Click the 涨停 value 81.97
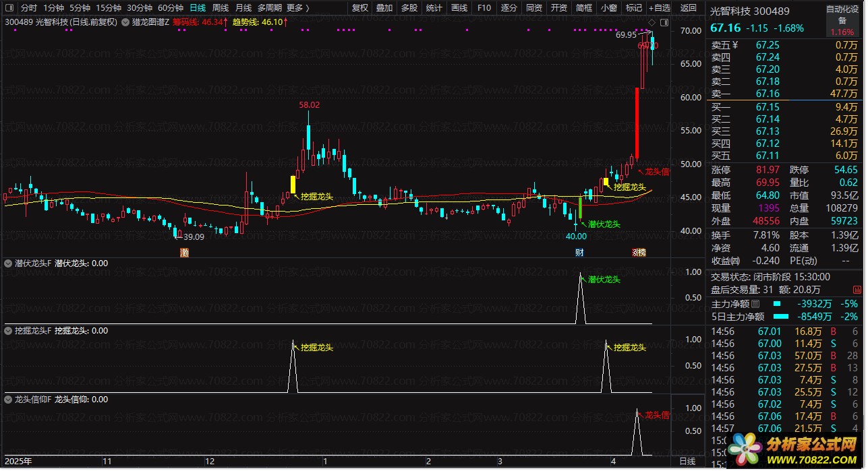 (768, 170)
